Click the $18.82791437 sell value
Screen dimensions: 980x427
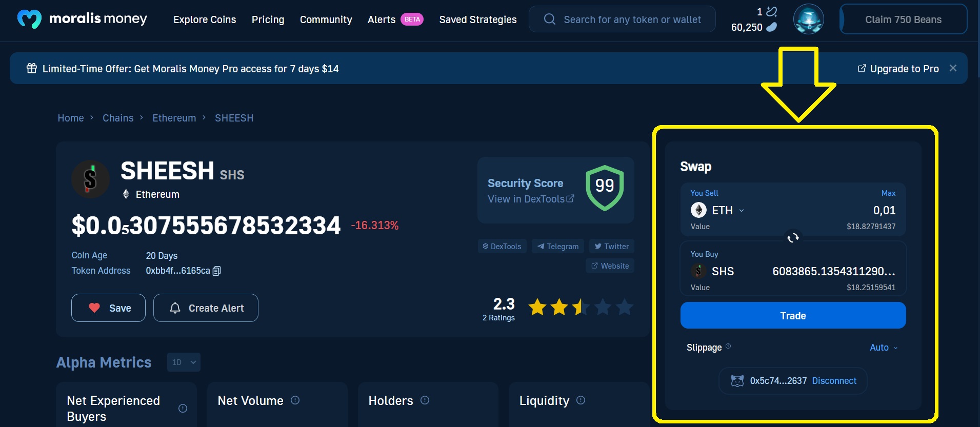[x=871, y=227]
